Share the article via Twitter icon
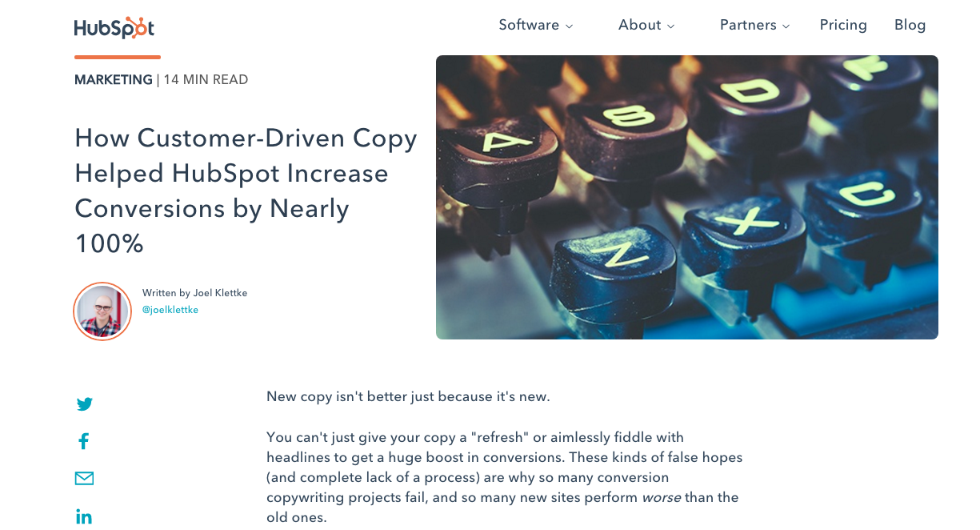Screen dimensions: 980x530 [x=85, y=404]
